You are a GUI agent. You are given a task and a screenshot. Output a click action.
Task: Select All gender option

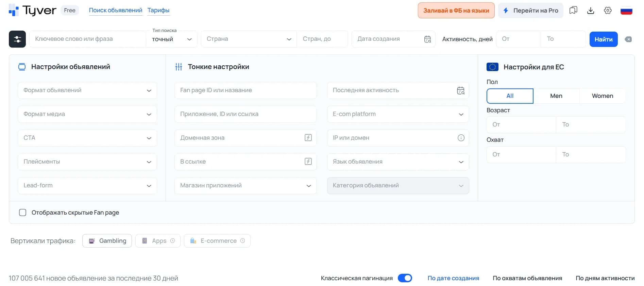(510, 96)
